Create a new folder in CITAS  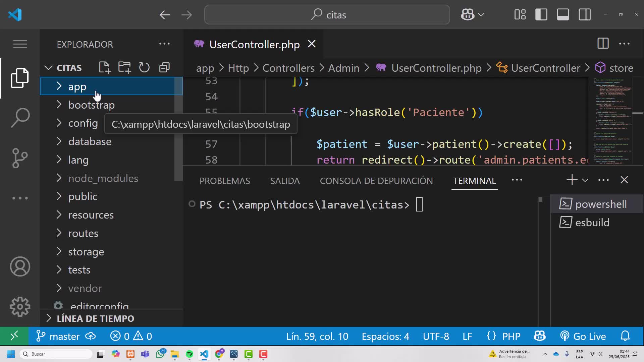[x=124, y=67]
